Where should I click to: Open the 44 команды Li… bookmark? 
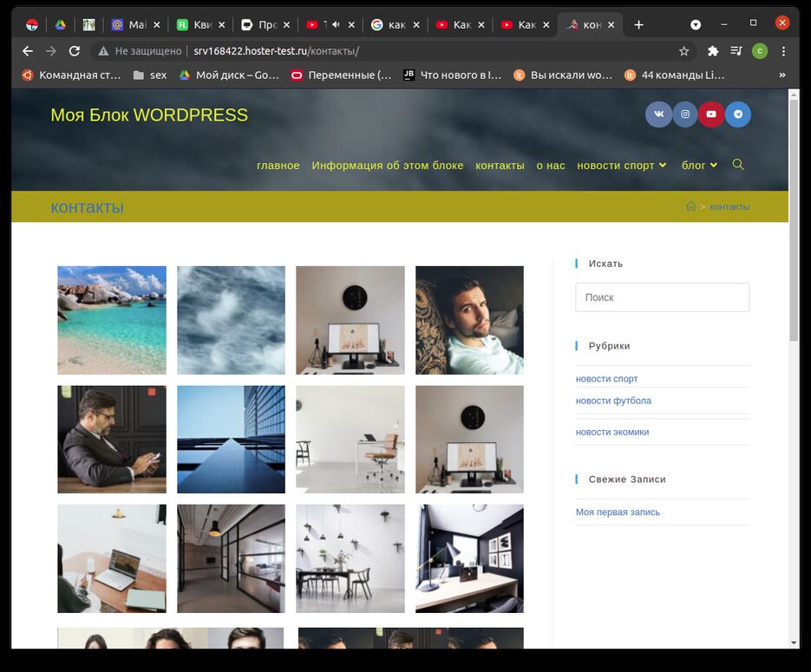coord(675,75)
